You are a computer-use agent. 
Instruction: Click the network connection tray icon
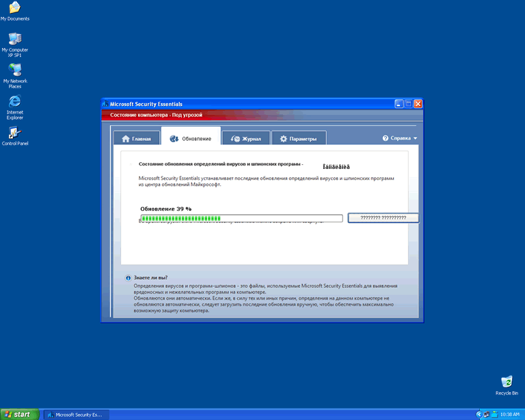[x=486, y=414]
